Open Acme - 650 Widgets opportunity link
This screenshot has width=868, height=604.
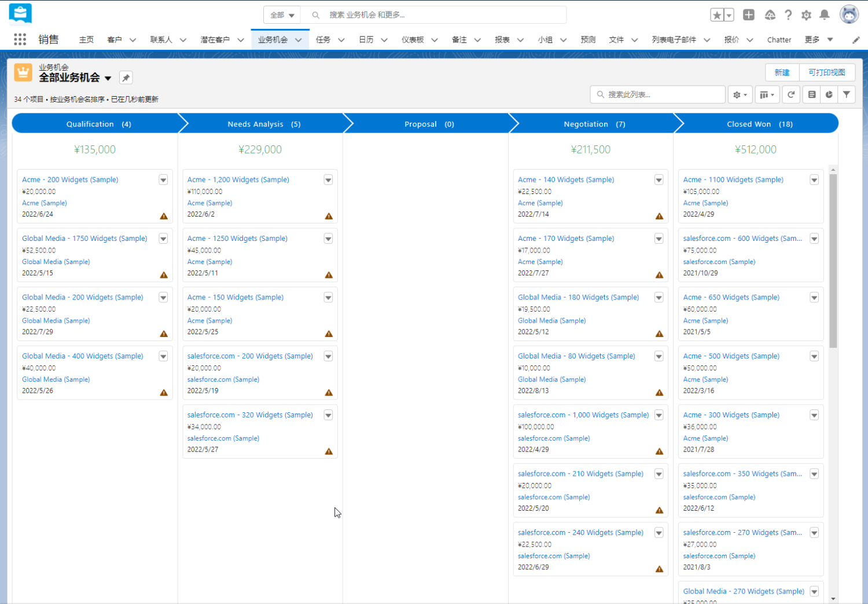731,298
